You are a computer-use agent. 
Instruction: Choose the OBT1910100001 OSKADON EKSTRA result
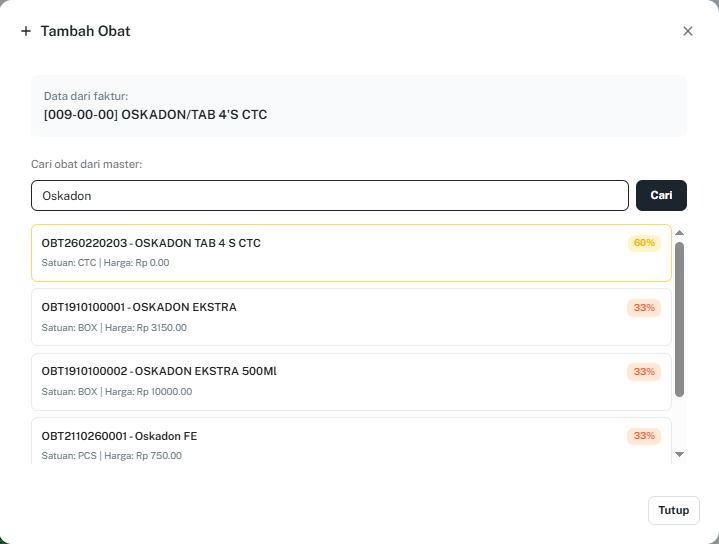pyautogui.click(x=300, y=317)
